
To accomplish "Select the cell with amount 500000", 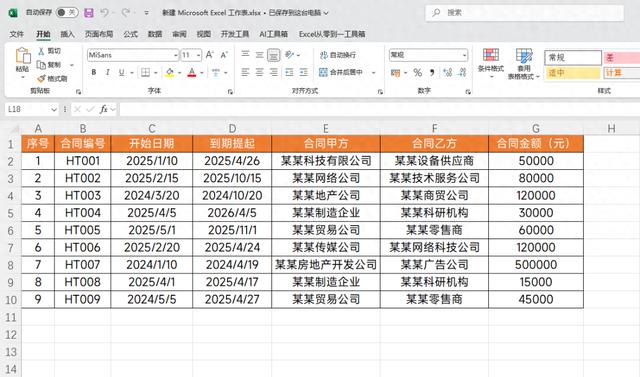I will coord(536,265).
